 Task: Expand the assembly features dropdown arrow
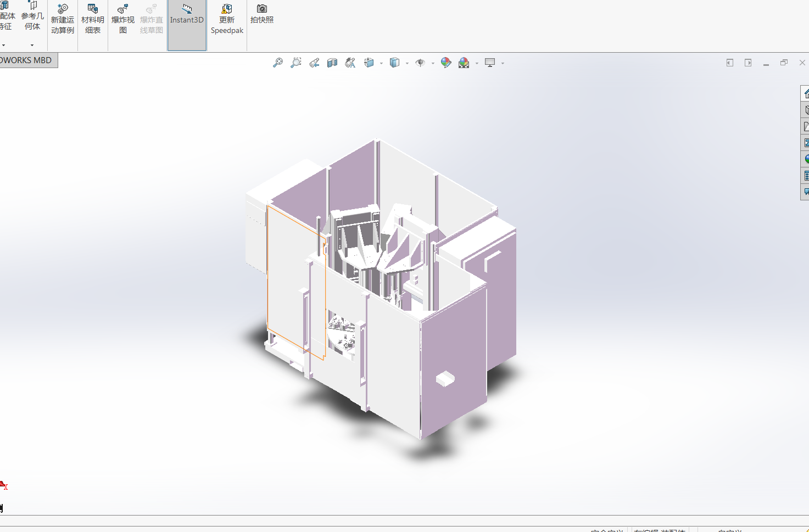coord(3,45)
